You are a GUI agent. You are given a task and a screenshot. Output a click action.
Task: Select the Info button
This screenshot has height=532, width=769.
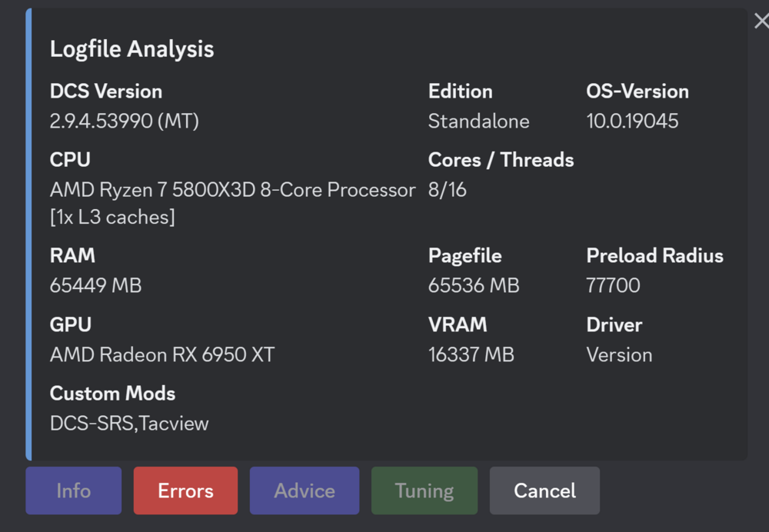click(73, 490)
